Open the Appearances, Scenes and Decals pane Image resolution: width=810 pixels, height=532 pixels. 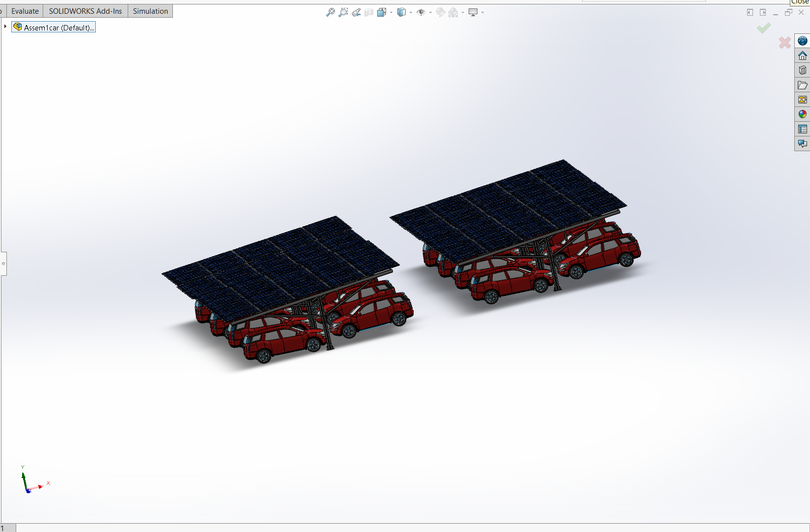click(x=803, y=114)
